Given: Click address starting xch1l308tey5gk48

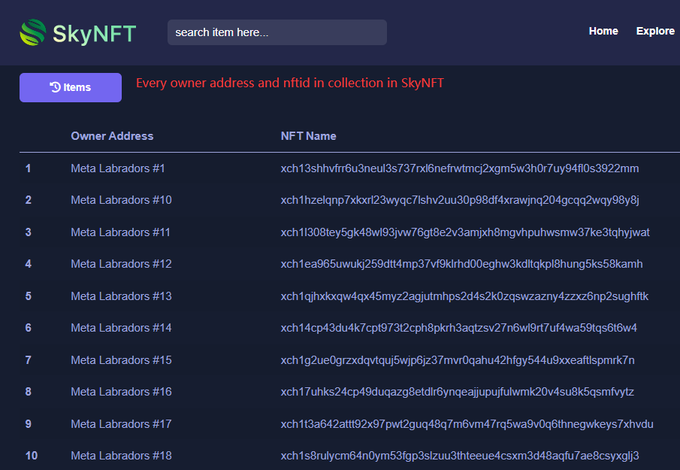Looking at the screenshot, I should [x=465, y=232].
